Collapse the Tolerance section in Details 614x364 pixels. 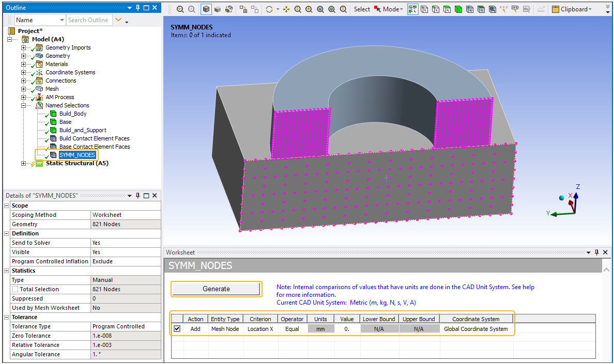point(7,317)
